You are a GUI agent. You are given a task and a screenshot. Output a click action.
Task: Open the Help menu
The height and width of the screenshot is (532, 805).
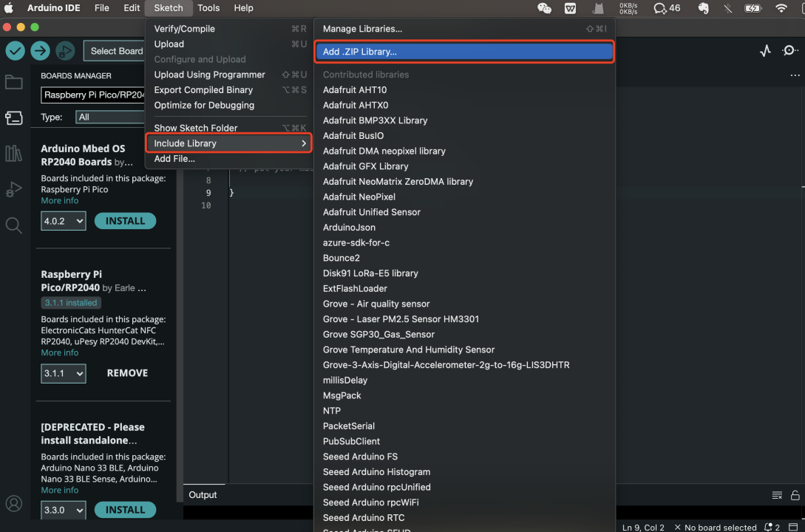[243, 7]
